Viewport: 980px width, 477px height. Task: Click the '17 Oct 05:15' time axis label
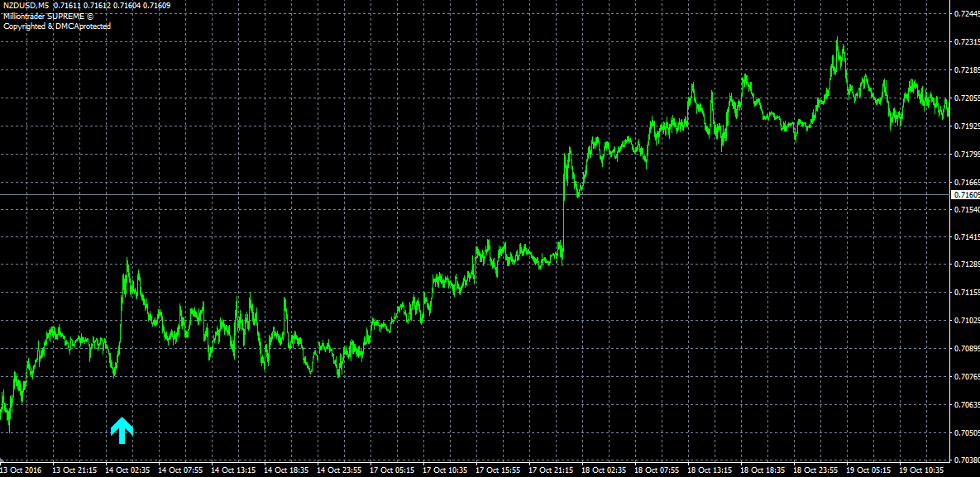tap(393, 470)
